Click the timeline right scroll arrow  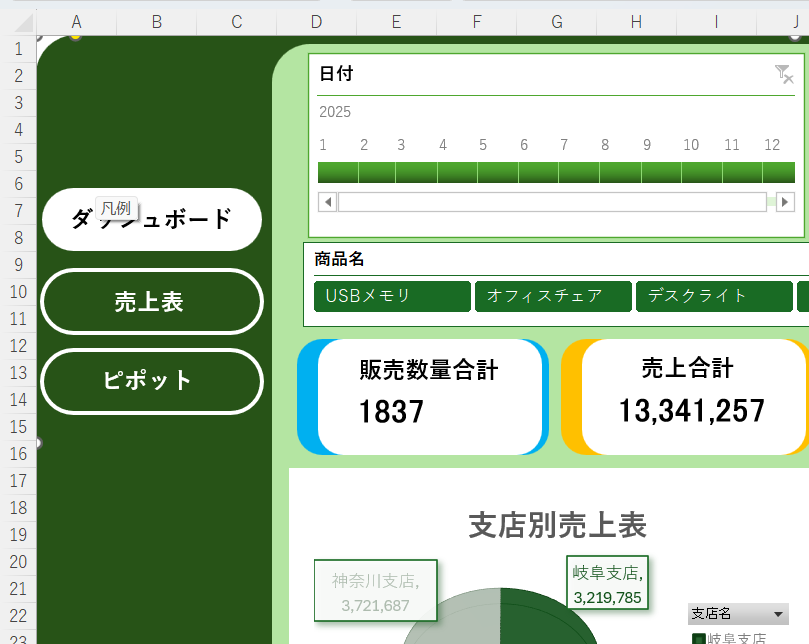pyautogui.click(x=785, y=202)
